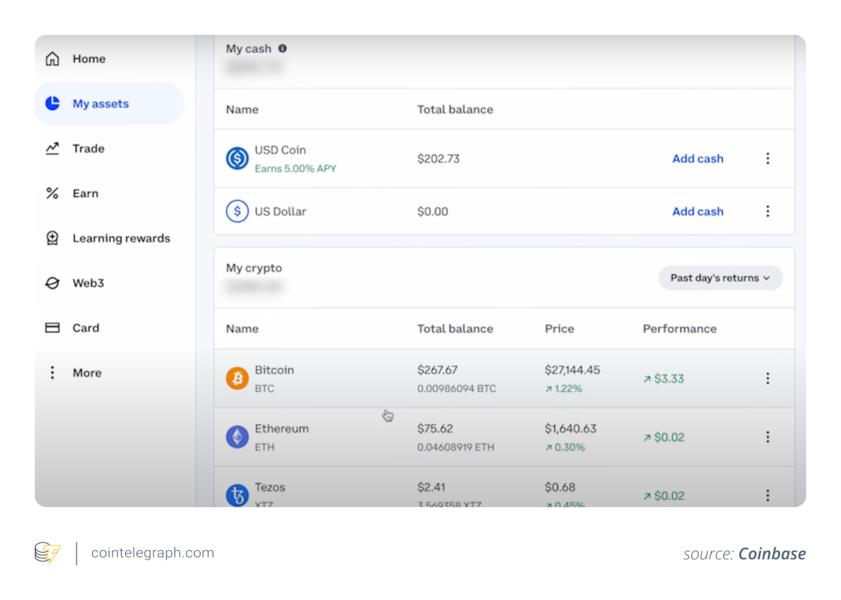Click the orange Bitcoin logo
The image size is (841, 600).
click(237, 378)
